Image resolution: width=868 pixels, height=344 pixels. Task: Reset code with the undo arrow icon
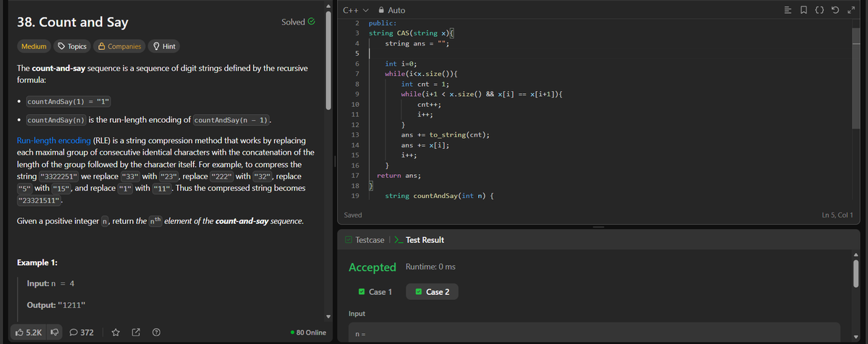click(837, 9)
